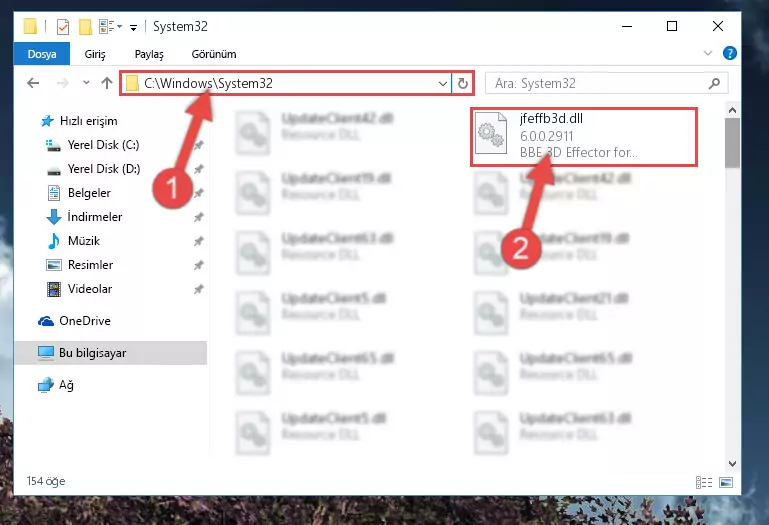This screenshot has height=525, width=769.
Task: Open the Customize Quick Access Toolbar dropdown
Action: [x=133, y=27]
